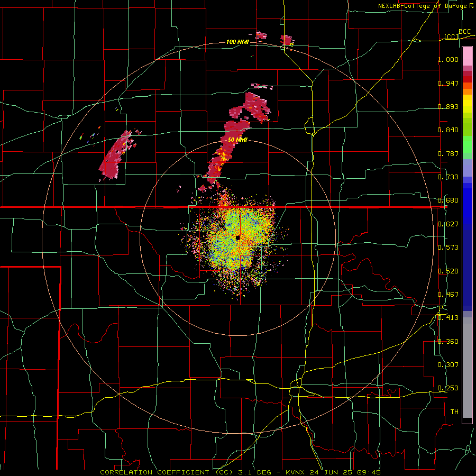
Task: Select the 0.573 scale value
Action: [448, 248]
